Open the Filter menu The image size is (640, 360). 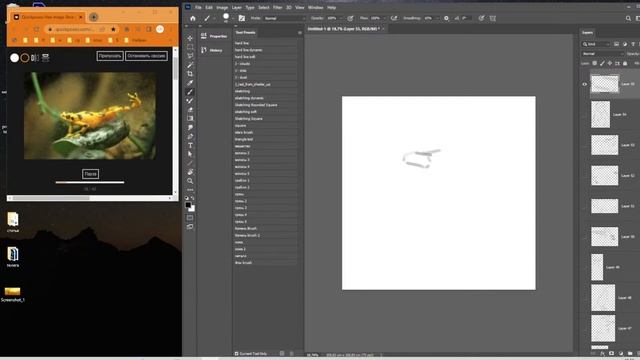tap(278, 7)
